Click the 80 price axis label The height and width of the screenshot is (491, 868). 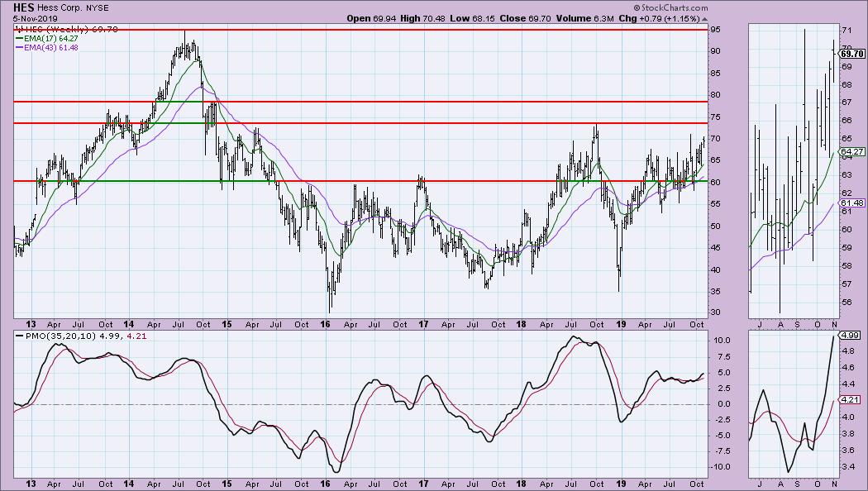[x=716, y=95]
